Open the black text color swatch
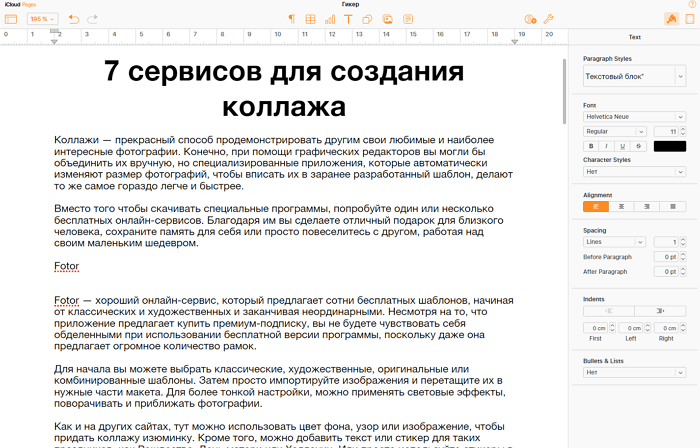700x448 pixels. coord(669,146)
